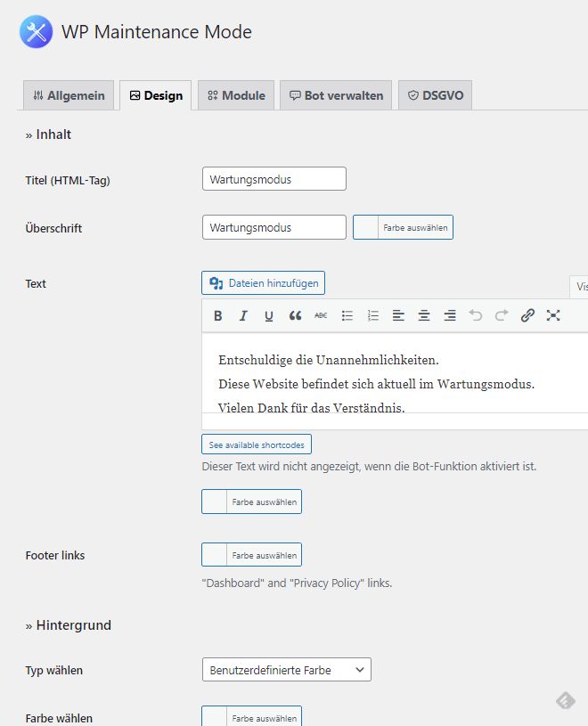The height and width of the screenshot is (726, 588).
Task: Undo the last editor change
Action: [476, 315]
